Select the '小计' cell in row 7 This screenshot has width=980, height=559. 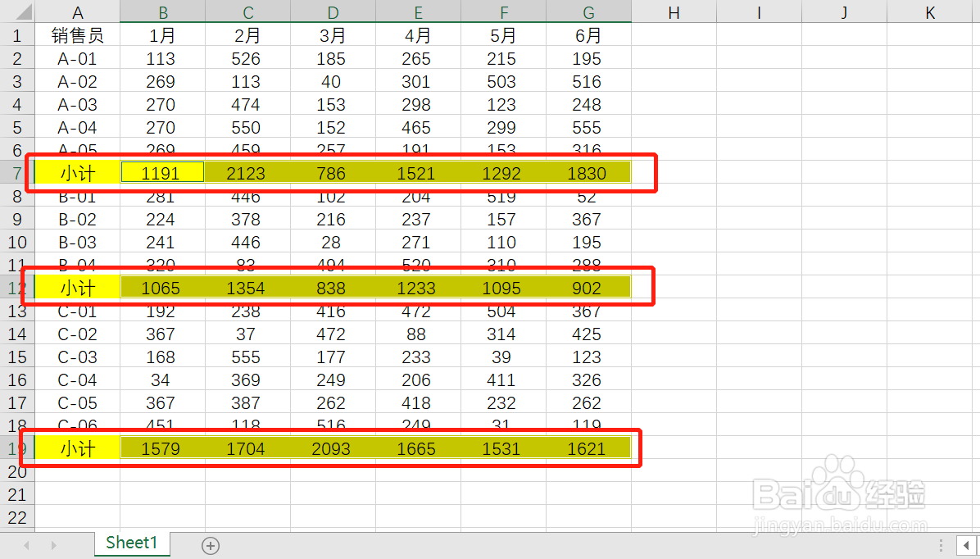[78, 173]
